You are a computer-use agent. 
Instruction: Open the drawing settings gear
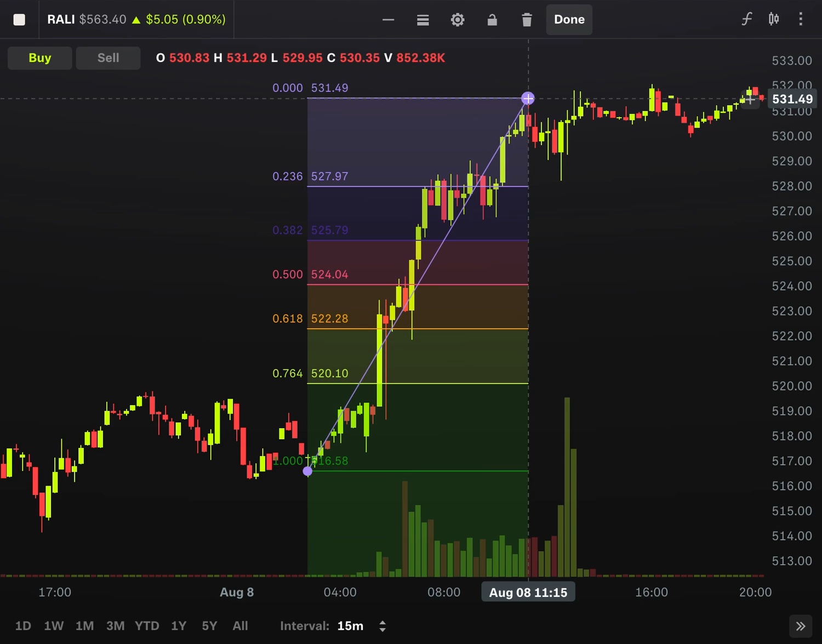pos(458,19)
